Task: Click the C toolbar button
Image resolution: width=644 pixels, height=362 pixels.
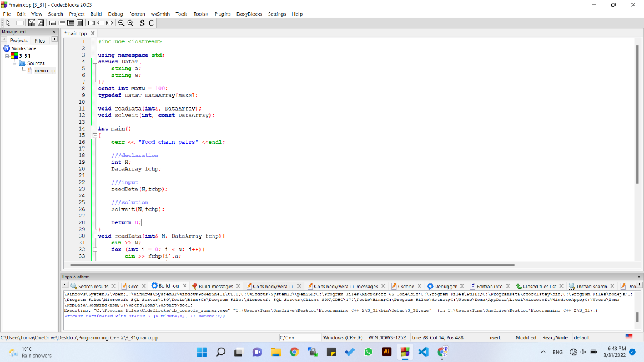Action: 151,23
